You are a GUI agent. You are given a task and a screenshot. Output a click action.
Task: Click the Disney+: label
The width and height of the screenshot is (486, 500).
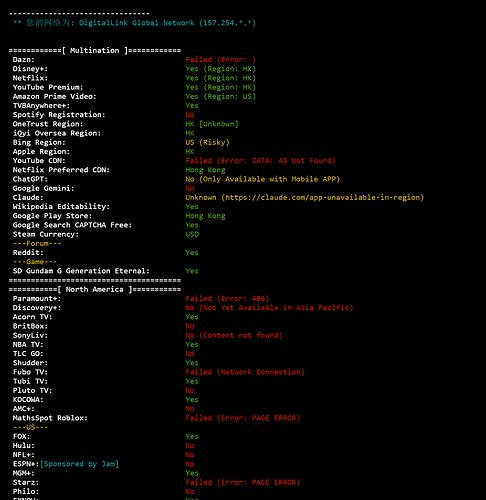(30, 69)
